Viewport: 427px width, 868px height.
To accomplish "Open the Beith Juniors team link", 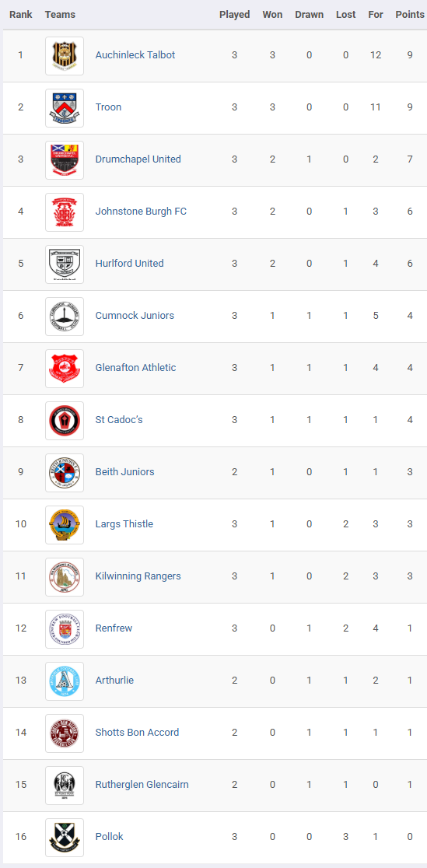I will 124,471.
